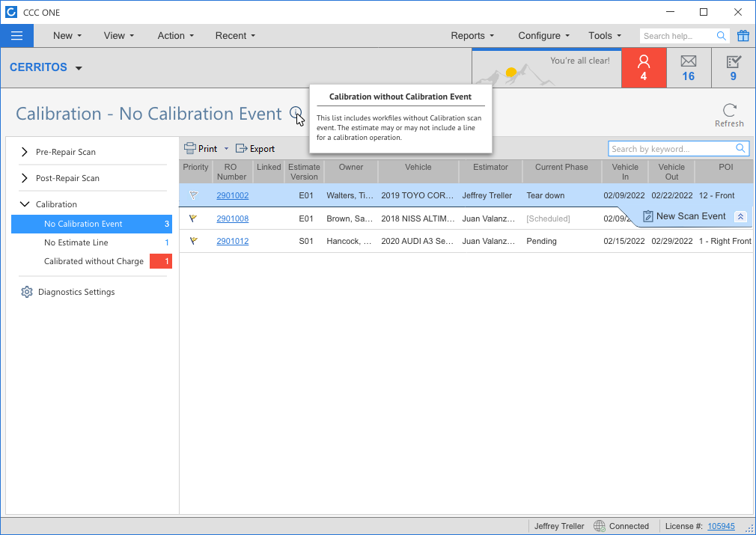The image size is (756, 535).
Task: Select Calibrated without Charge list
Action: (91, 261)
